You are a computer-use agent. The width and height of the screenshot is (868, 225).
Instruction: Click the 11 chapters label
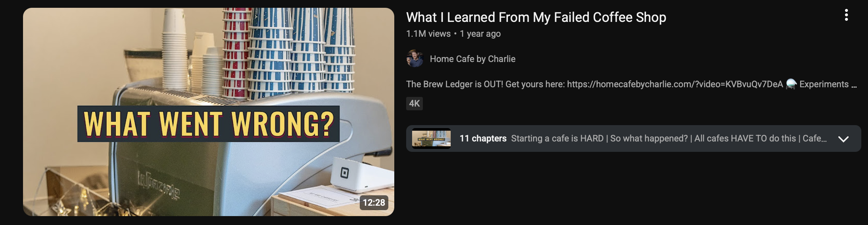pyautogui.click(x=483, y=138)
